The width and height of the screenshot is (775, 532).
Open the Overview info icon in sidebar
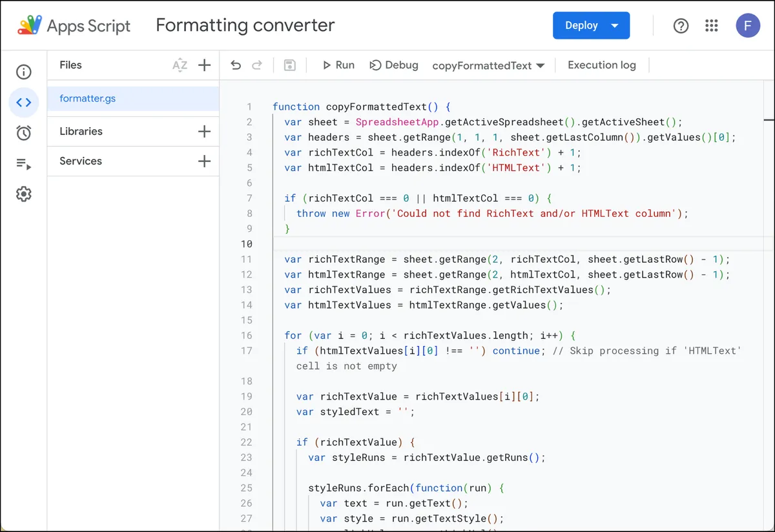click(24, 72)
